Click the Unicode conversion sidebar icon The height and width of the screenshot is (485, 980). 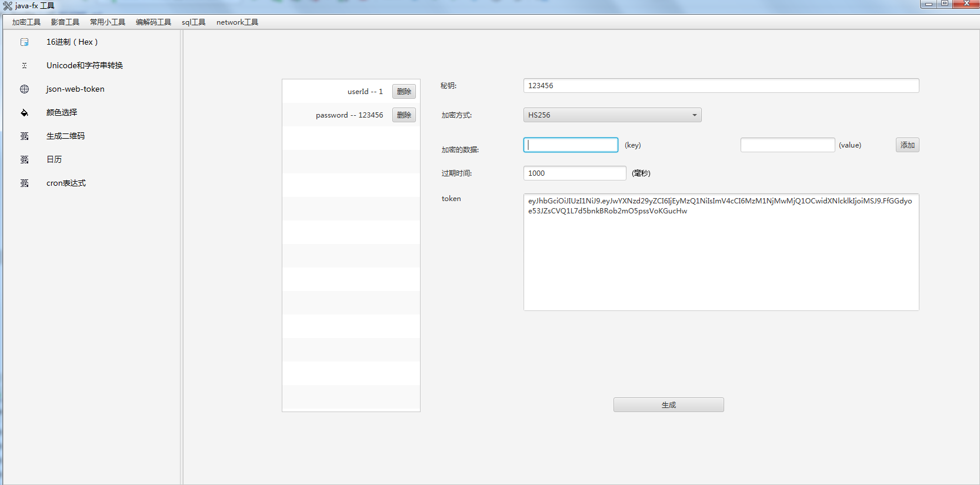click(x=24, y=66)
